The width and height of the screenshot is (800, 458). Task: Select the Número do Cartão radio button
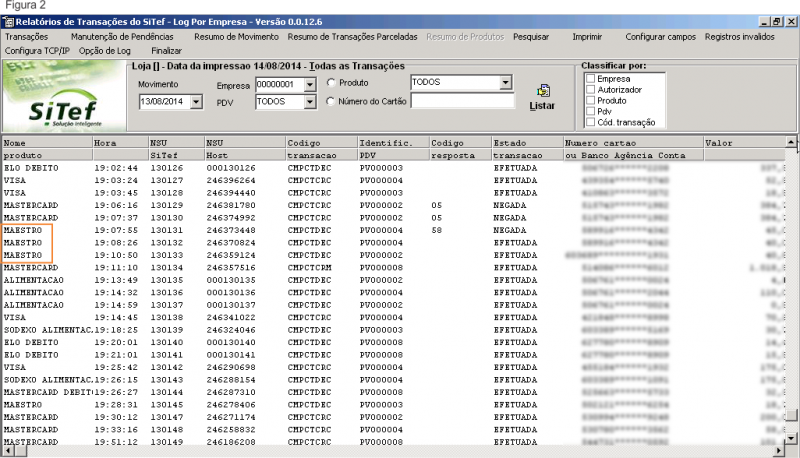[x=331, y=101]
